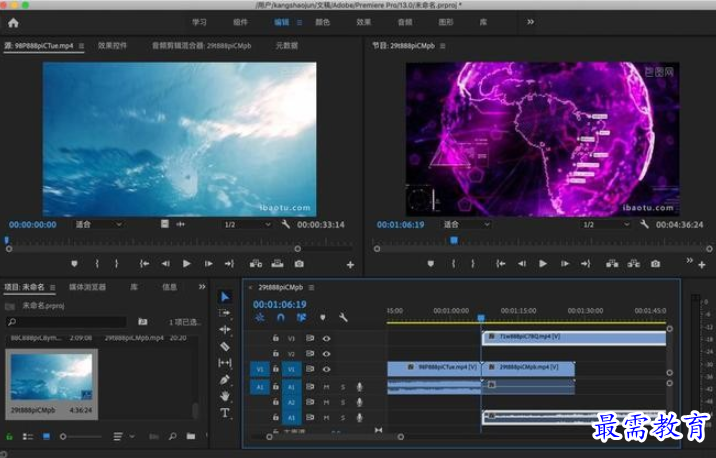This screenshot has width=716, height=458.
Task: Overwrite sequence with source clip
Action: pyautogui.click(x=277, y=263)
